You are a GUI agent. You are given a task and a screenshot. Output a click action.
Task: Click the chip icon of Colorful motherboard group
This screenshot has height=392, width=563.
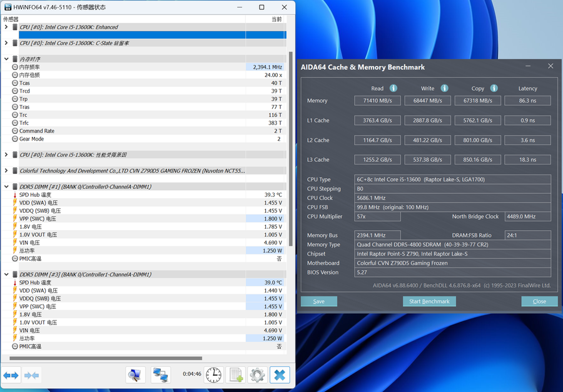[x=15, y=171]
